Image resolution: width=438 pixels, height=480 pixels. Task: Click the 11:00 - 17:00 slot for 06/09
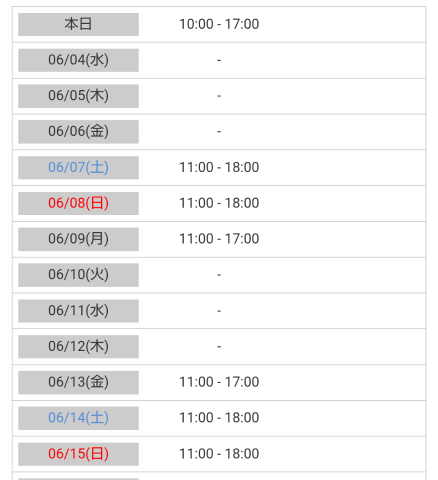[219, 239]
